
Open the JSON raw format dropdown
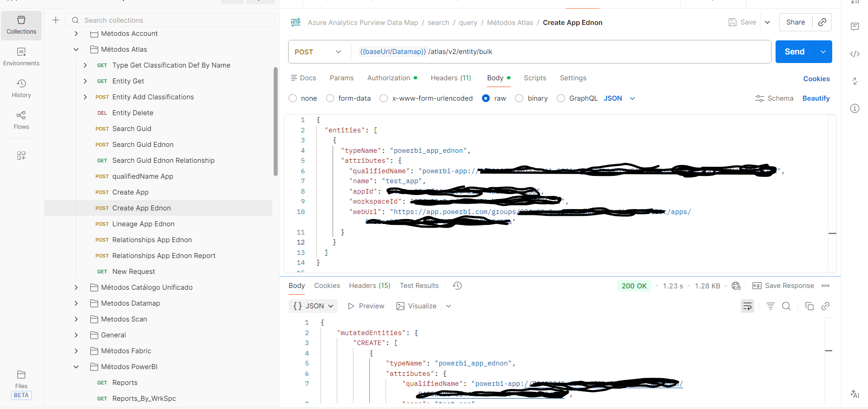(619, 98)
